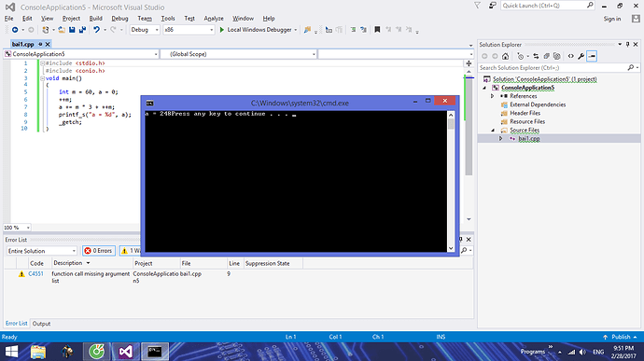Viewport: 644px width, 361px height.
Task: Click the Find in Files toolbar icon
Action: (307, 30)
